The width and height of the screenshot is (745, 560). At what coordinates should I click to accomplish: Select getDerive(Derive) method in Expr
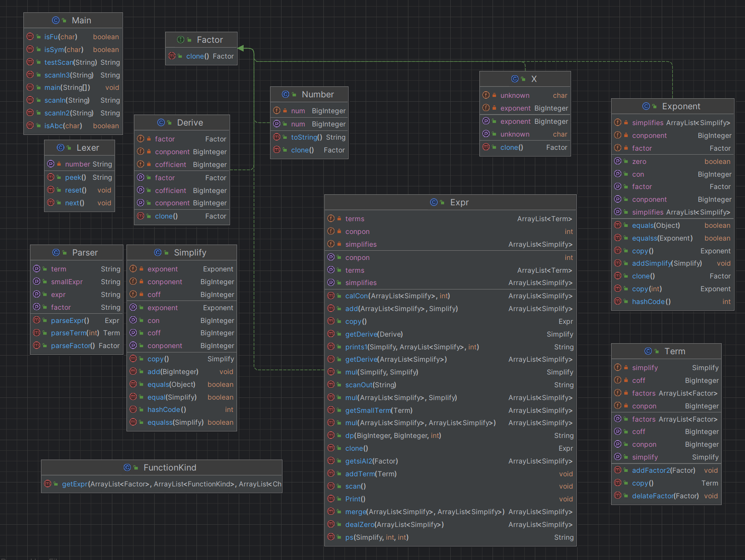(x=374, y=334)
